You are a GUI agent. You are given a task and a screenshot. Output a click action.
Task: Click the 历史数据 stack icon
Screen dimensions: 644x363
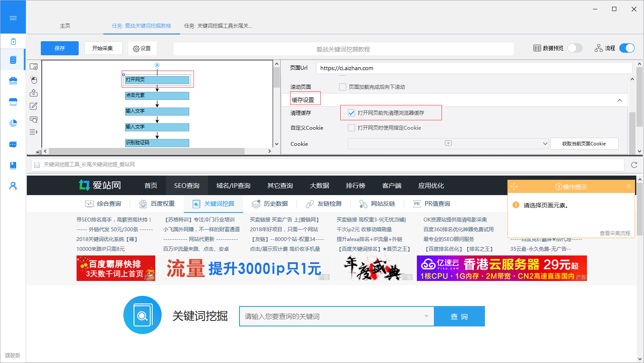pyautogui.click(x=256, y=204)
